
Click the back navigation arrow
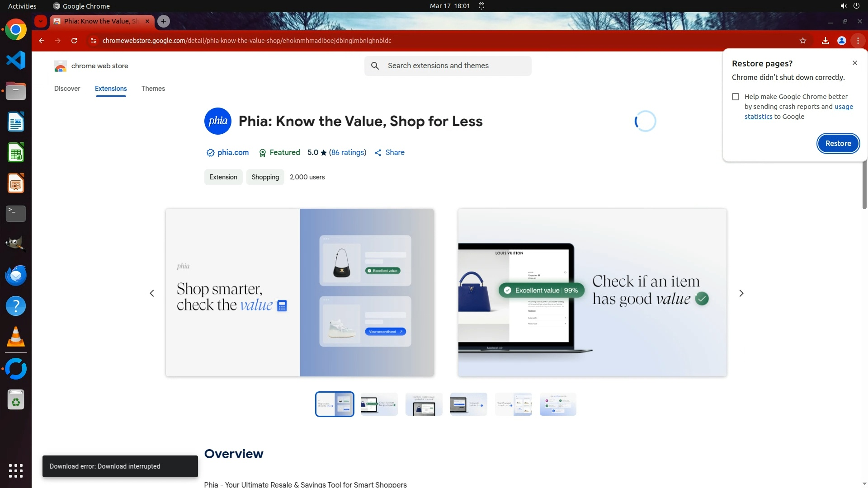(42, 41)
